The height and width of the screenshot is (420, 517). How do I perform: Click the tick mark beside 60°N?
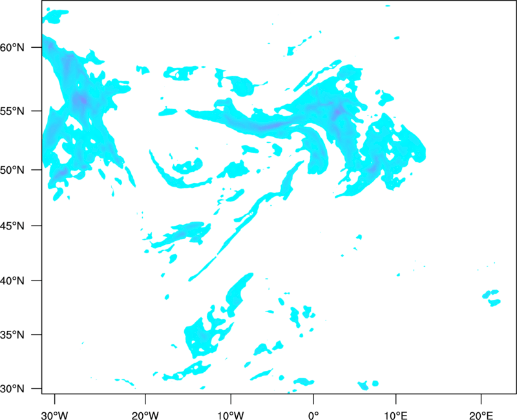pos(37,47)
